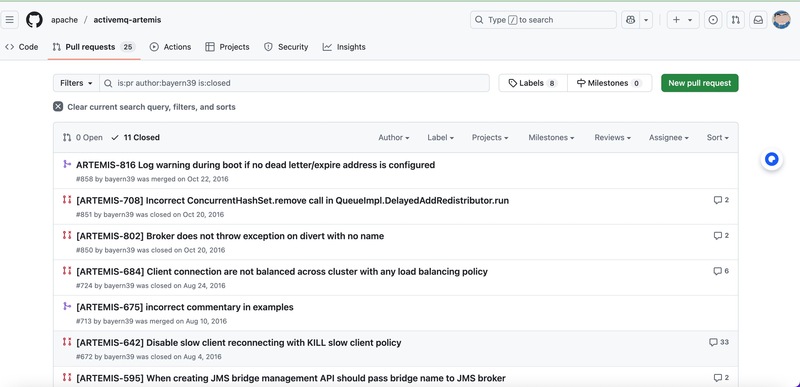This screenshot has height=387, width=800.
Task: Click the signpost icon in Milestones button
Action: coord(581,83)
